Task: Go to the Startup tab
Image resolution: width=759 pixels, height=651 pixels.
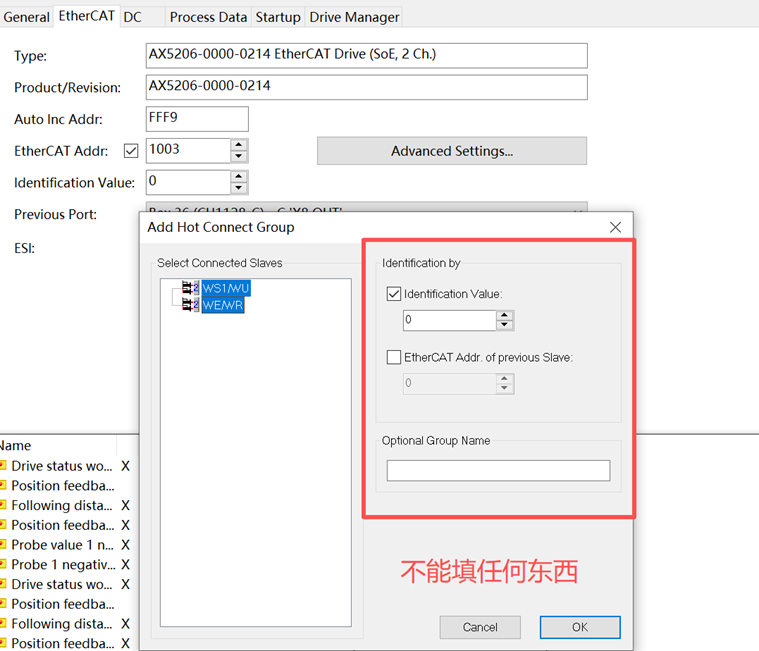Action: tap(278, 17)
